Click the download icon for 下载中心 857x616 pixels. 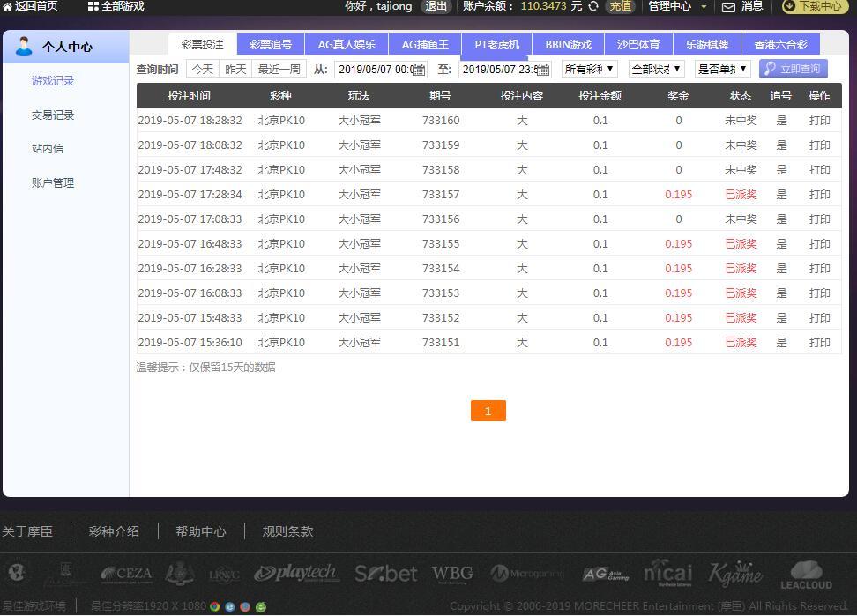tap(790, 6)
